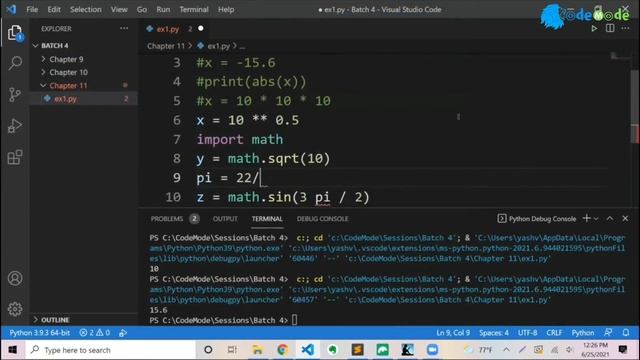This screenshot has height=360, width=640.
Task: Select the Python 3.9.3 64-bit interpreter
Action: [x=40, y=333]
